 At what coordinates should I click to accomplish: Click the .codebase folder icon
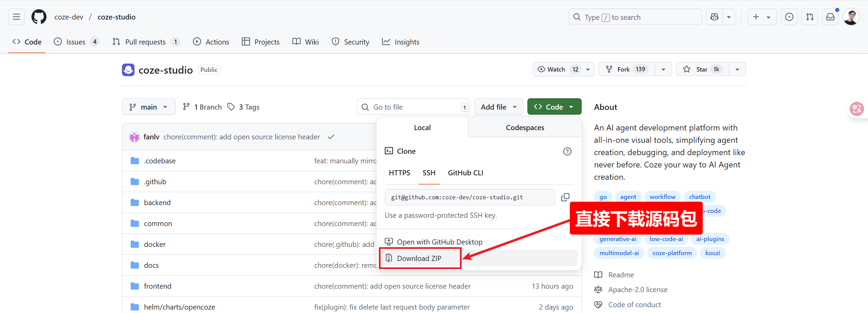click(135, 161)
